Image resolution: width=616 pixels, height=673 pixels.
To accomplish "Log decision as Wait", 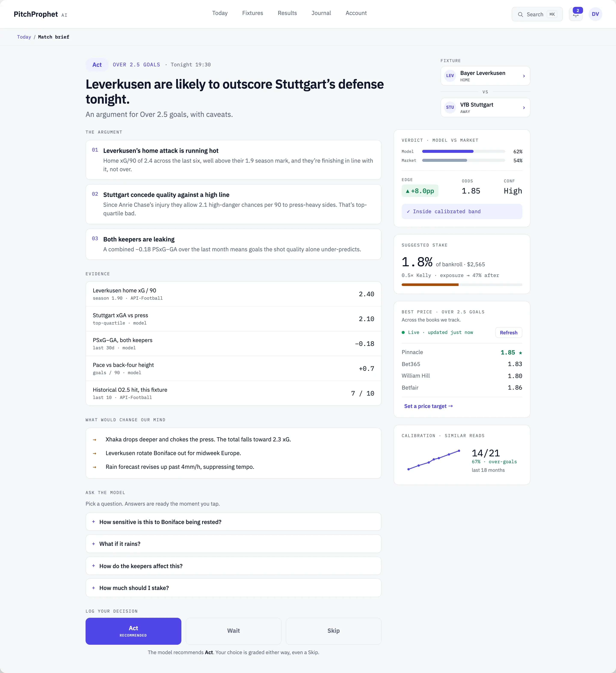I will (233, 631).
